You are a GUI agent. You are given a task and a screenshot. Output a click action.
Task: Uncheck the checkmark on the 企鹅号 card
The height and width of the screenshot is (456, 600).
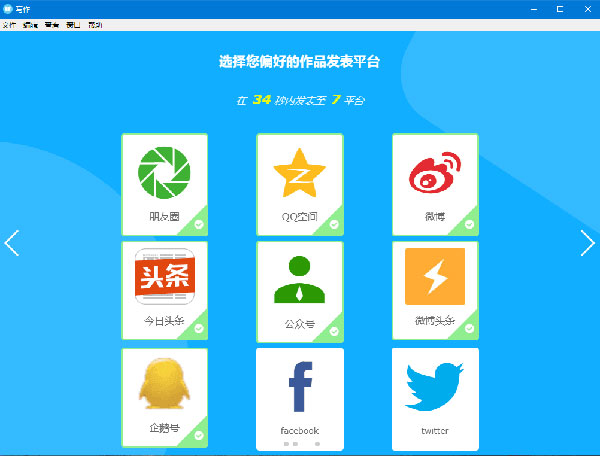click(x=199, y=435)
